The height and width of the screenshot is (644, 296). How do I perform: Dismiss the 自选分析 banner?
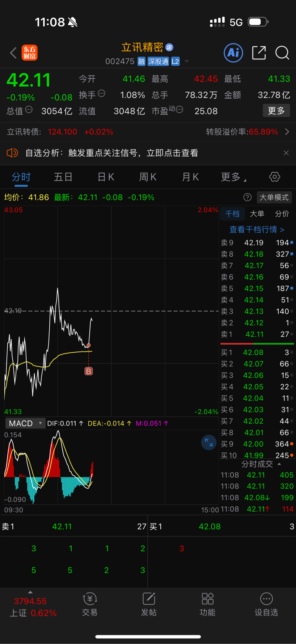coord(286,153)
